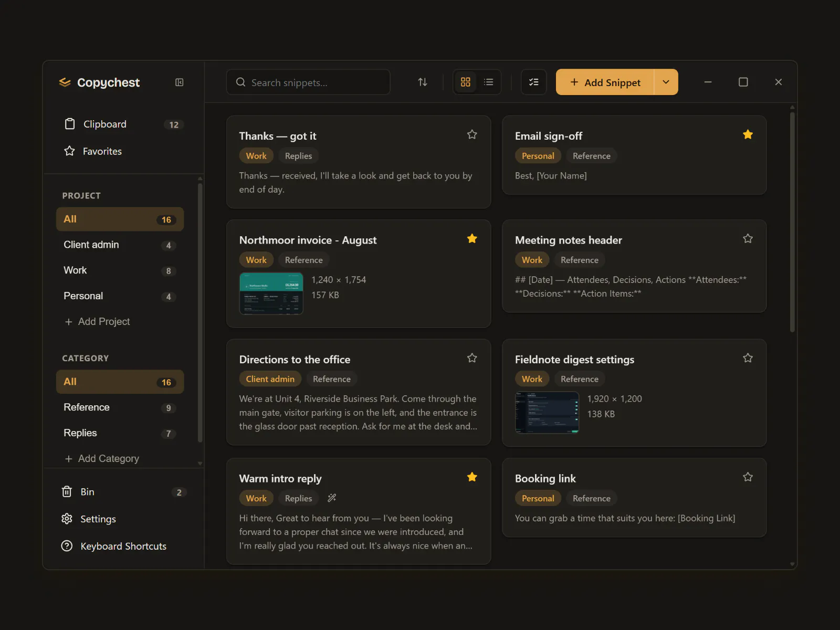Screen dimensions: 840x630
Task: Filter by Reference category
Action: tap(120, 407)
